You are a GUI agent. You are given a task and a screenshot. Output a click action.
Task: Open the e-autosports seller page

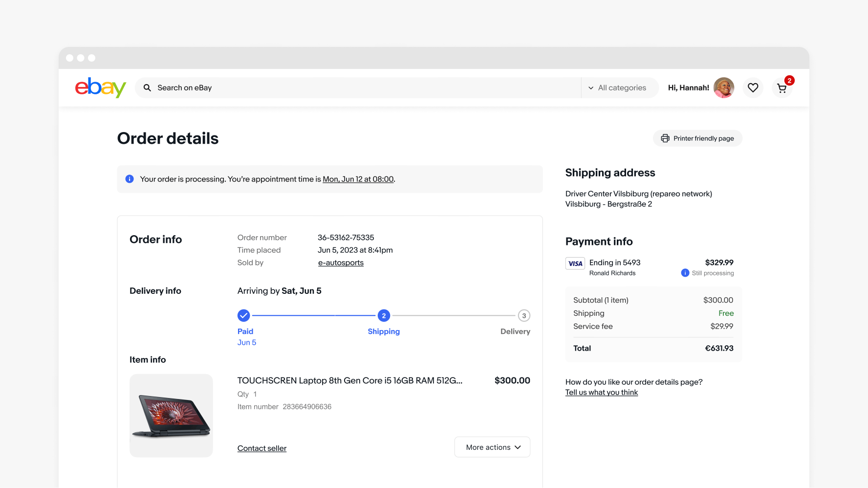click(x=341, y=263)
